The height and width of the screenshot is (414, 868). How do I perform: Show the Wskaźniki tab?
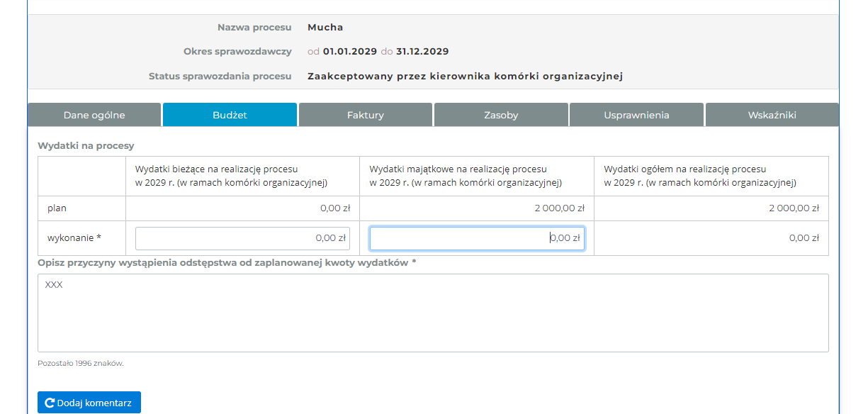(x=772, y=115)
